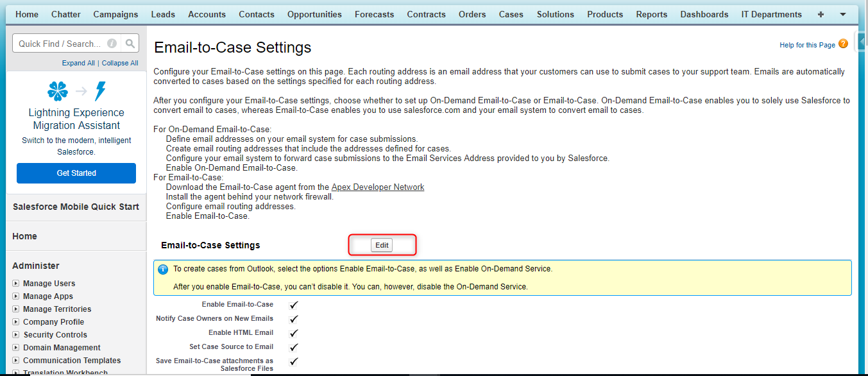This screenshot has width=868, height=376.
Task: Open the Contracts tab
Action: click(x=427, y=14)
